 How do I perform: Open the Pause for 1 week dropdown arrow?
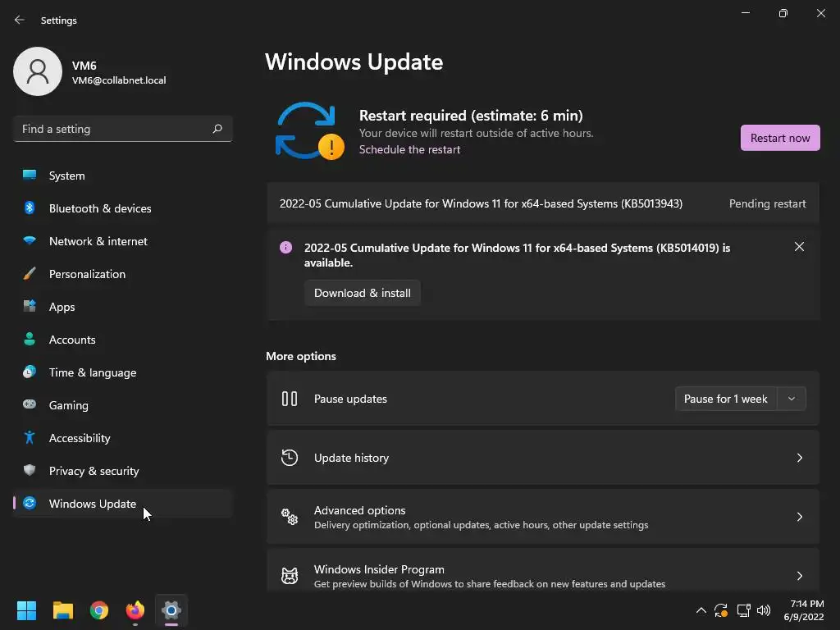click(x=792, y=399)
